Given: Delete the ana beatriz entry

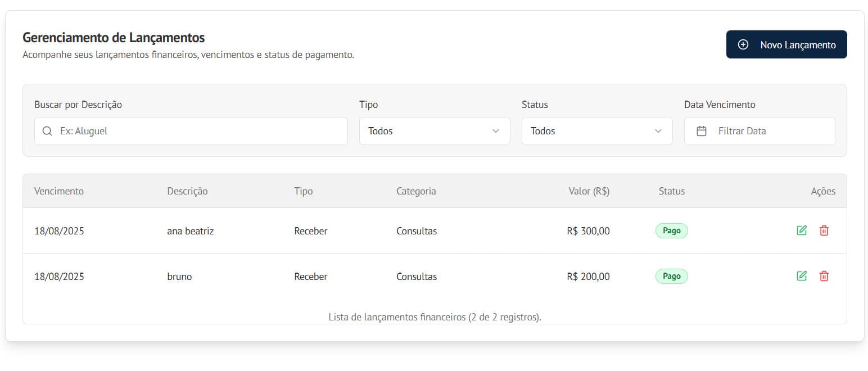Looking at the screenshot, I should pos(824,230).
